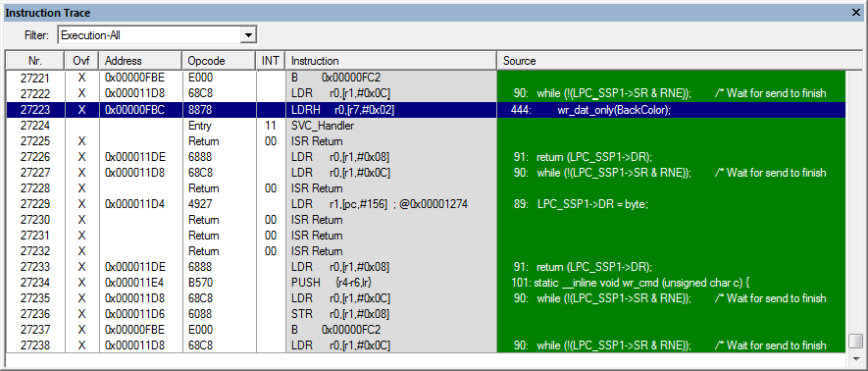This screenshot has width=868, height=371.
Task: Click INT value 11 in Entry row
Action: [x=270, y=126]
